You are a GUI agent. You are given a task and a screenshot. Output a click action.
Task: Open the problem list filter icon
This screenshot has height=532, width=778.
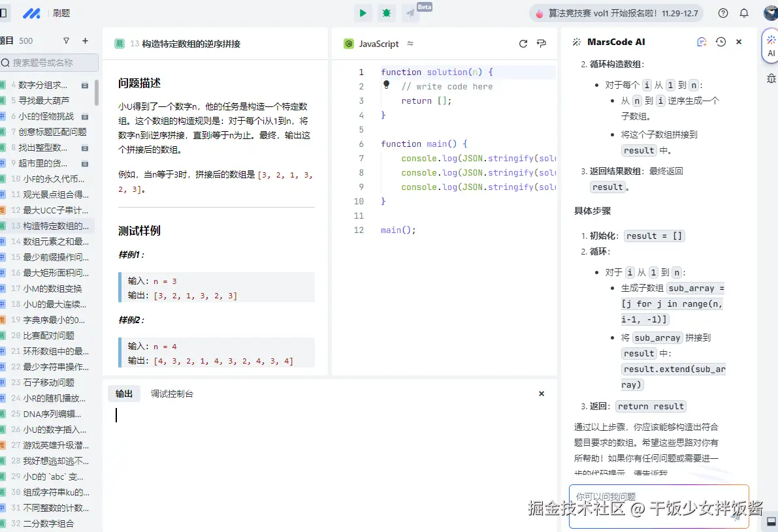[66, 40]
